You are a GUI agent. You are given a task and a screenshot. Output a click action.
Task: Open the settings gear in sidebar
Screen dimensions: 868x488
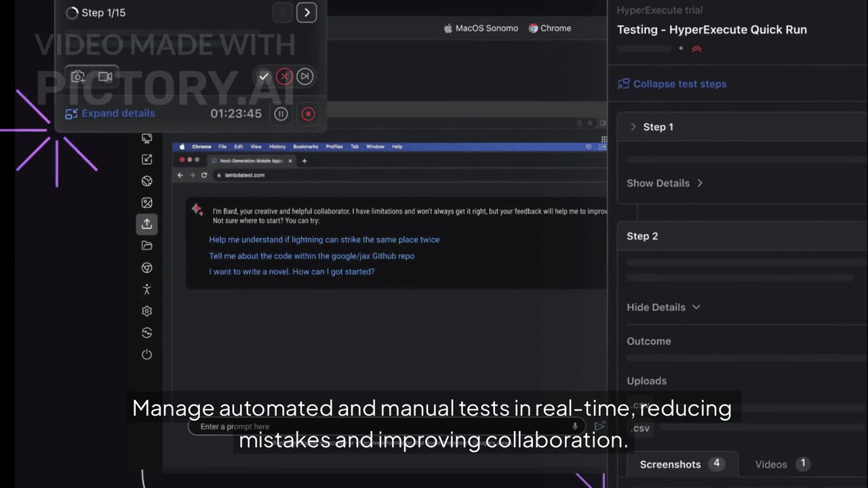146,311
